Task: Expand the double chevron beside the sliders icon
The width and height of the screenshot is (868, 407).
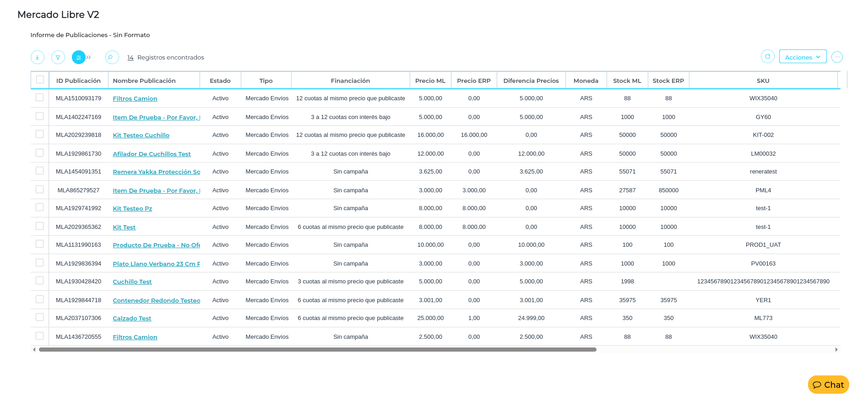Action: coord(89,57)
